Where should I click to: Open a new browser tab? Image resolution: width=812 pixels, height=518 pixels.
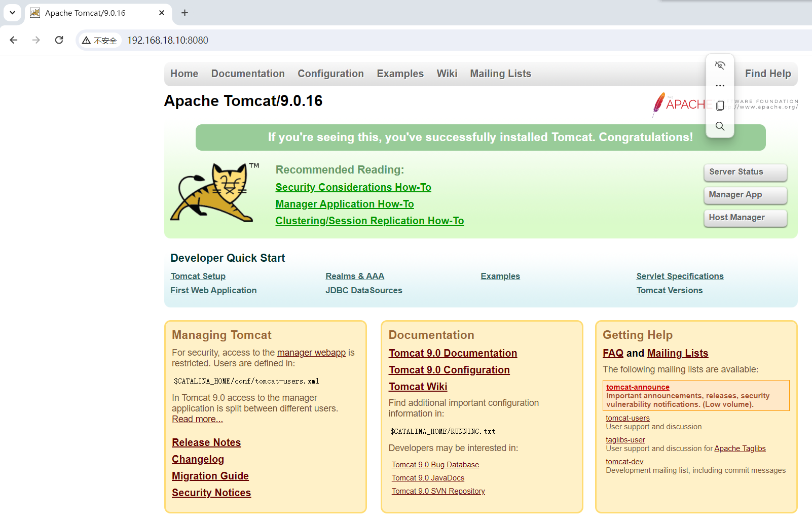point(185,13)
